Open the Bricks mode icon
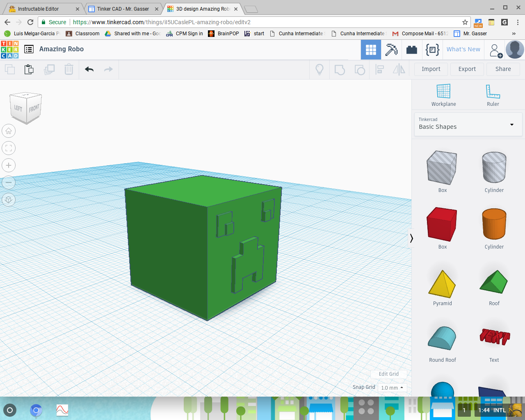This screenshot has height=420, width=525. click(412, 50)
